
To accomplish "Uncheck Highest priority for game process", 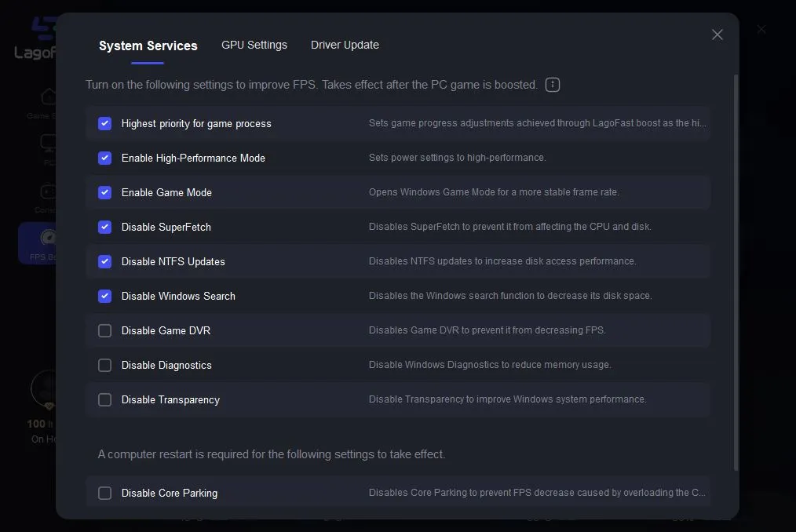I will (x=104, y=123).
